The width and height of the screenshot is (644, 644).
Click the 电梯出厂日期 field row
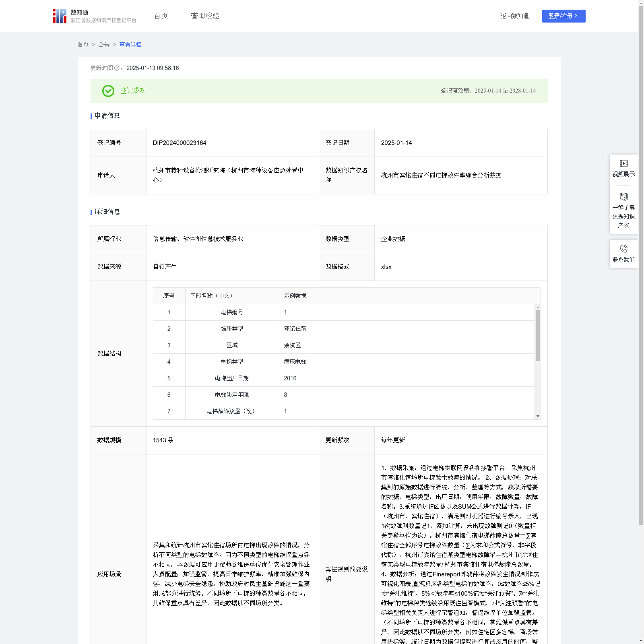[x=344, y=378]
